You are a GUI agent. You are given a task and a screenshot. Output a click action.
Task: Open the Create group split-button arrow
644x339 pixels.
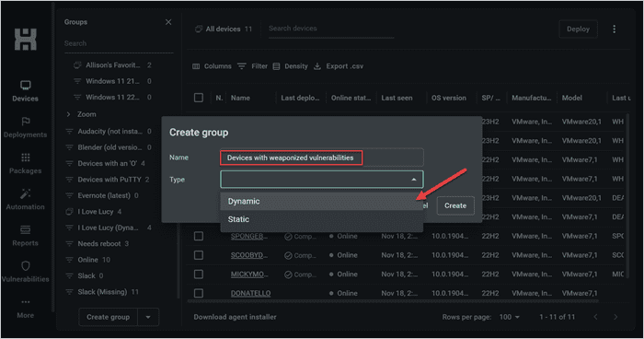[148, 317]
